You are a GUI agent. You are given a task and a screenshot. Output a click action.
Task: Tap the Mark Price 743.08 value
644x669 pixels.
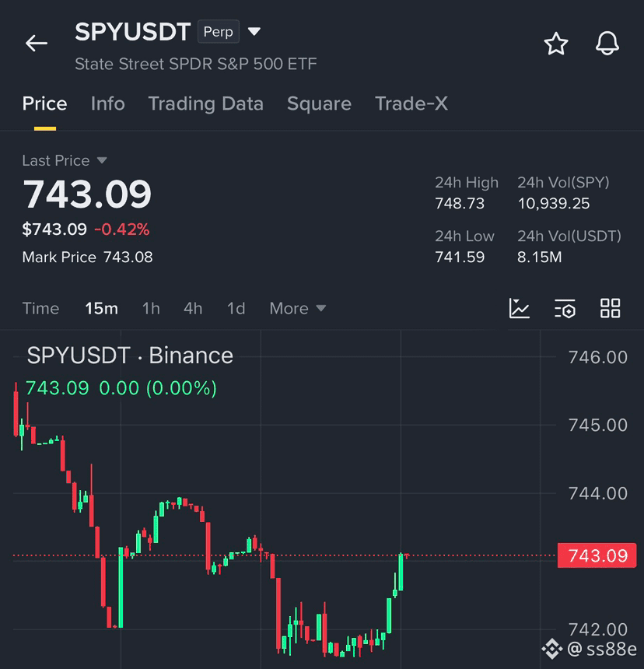[128, 257]
